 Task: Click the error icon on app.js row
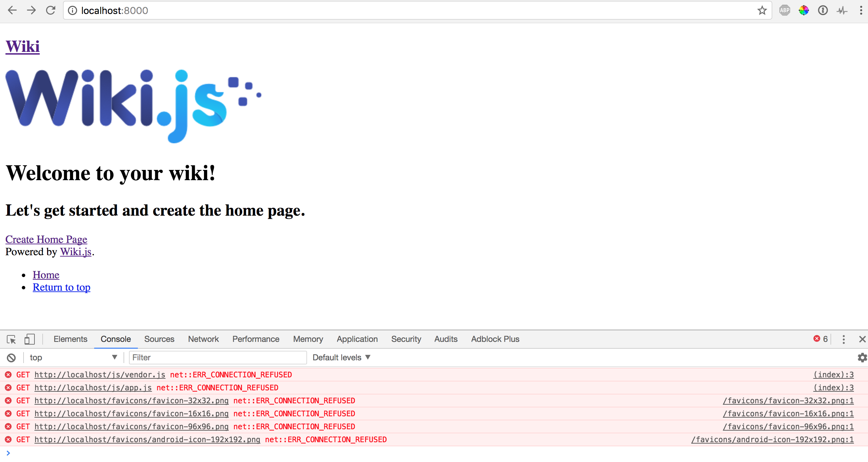pyautogui.click(x=9, y=388)
